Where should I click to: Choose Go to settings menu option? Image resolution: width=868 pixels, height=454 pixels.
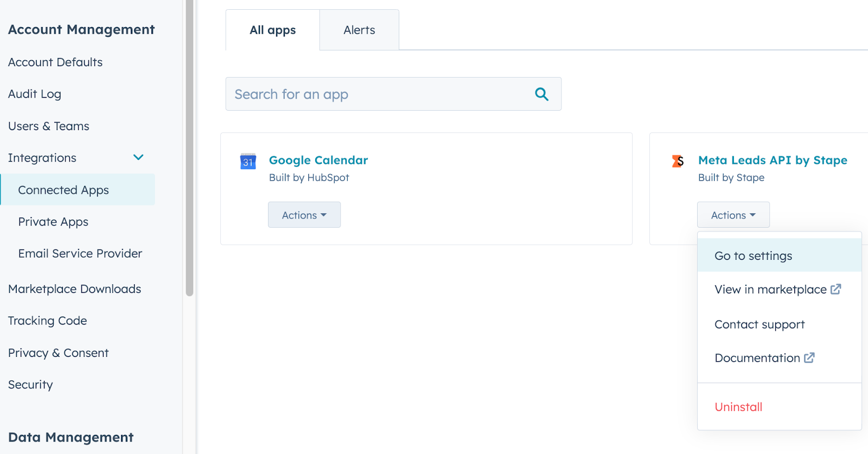(x=780, y=255)
